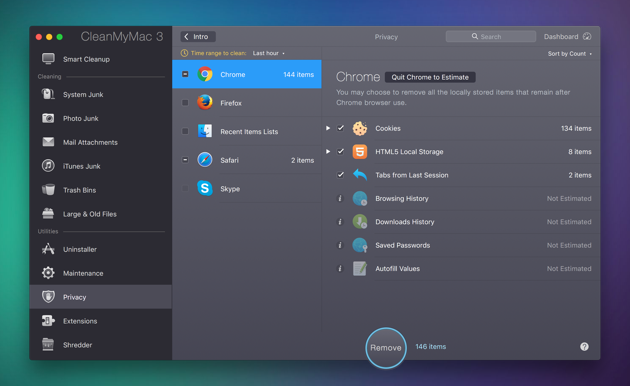The image size is (630, 386).
Task: Click the Privacy shield icon
Action: pyautogui.click(x=48, y=297)
